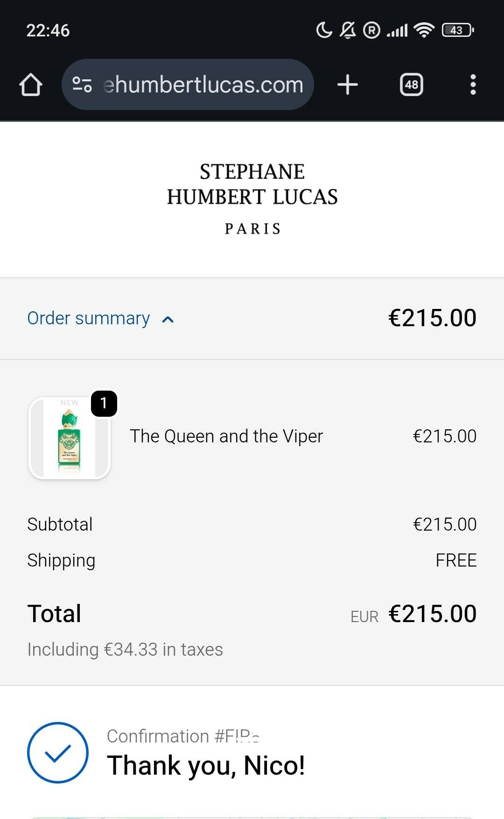Screen dimensions: 504x819
Task: Collapse the Order summary chevron
Action: [x=168, y=320]
